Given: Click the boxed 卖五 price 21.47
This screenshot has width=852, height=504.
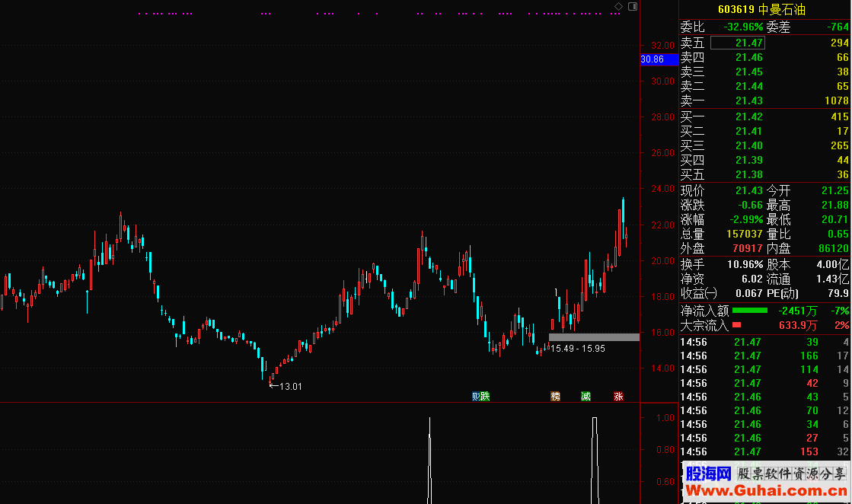Looking at the screenshot, I should click(737, 43).
